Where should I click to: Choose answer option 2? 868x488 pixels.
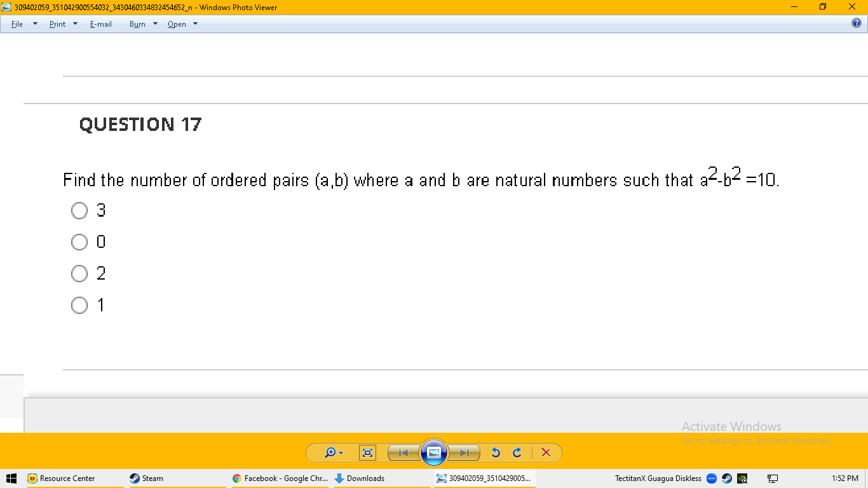[x=79, y=274]
